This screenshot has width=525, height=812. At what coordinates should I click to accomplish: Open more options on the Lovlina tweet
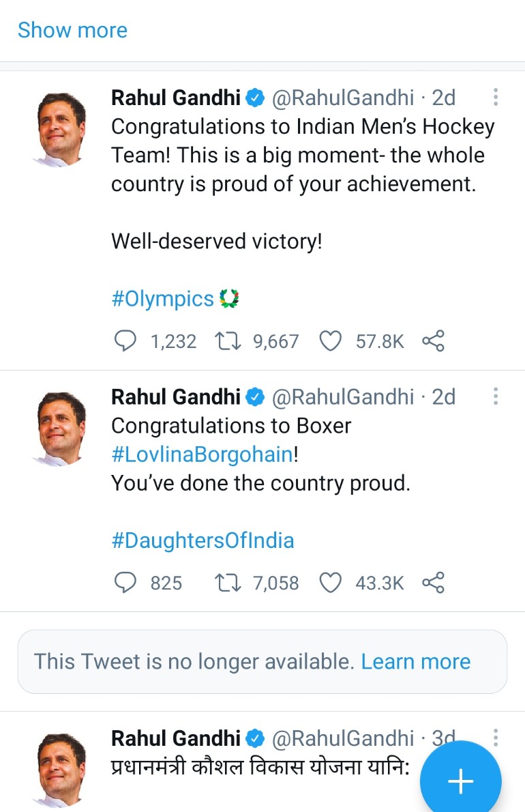point(496,396)
